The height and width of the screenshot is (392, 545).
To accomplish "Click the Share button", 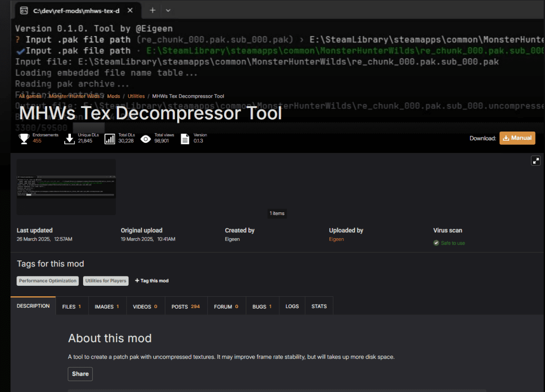I will click(80, 374).
